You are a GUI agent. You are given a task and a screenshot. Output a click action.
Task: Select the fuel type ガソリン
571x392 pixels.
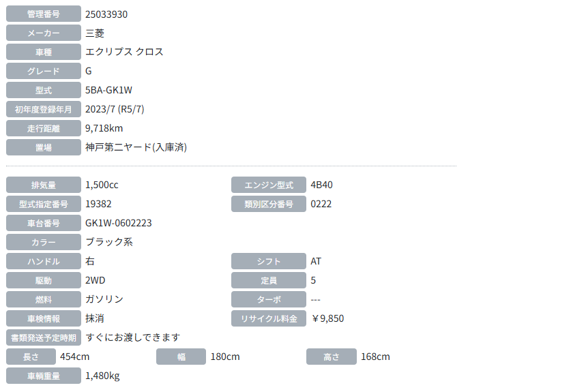[x=104, y=299]
